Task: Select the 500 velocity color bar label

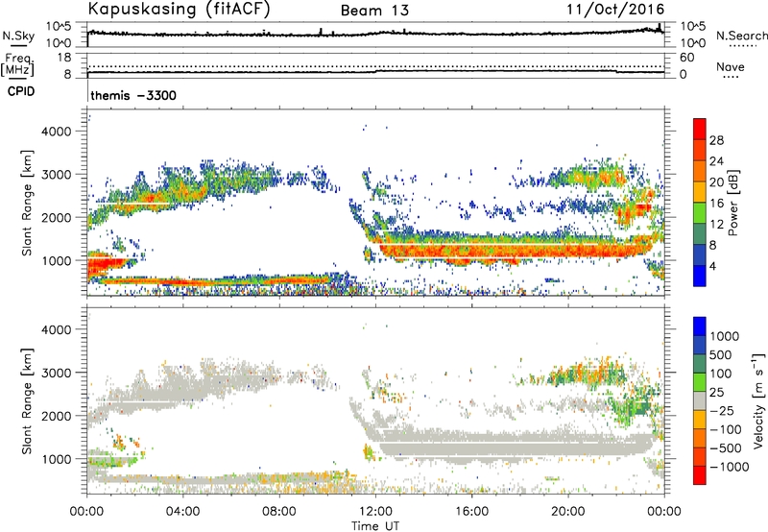Action: [x=721, y=354]
